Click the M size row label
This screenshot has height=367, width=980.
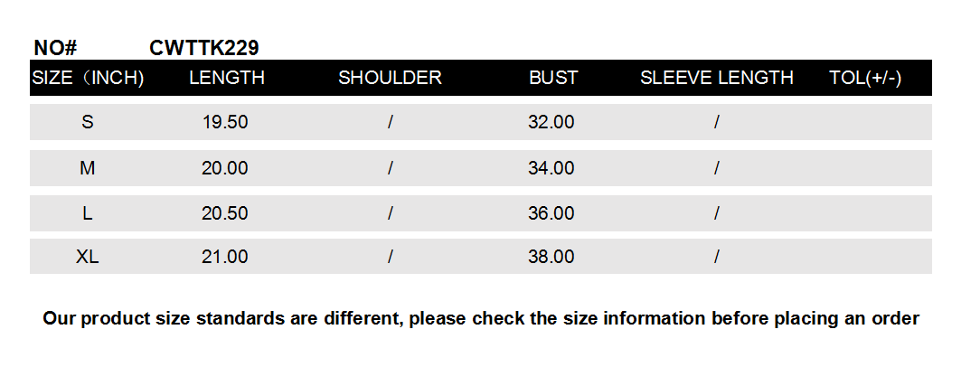(88, 168)
